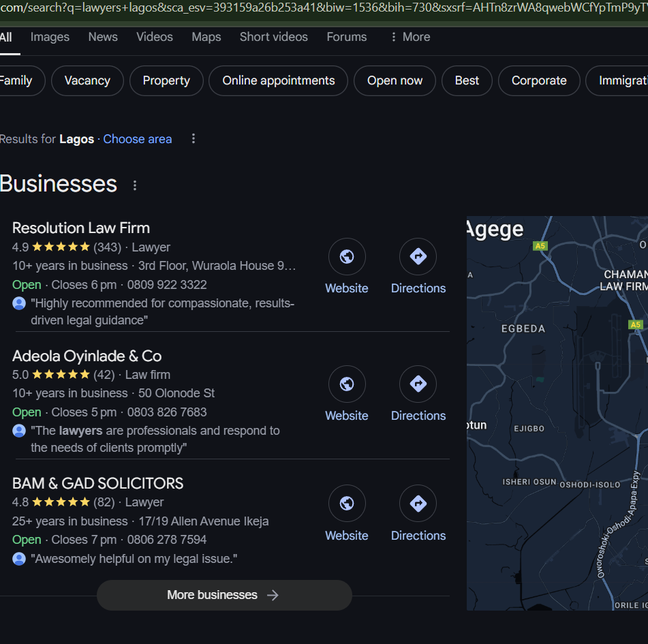Open Resolution Law Firm listing title
The height and width of the screenshot is (644, 648).
point(81,228)
